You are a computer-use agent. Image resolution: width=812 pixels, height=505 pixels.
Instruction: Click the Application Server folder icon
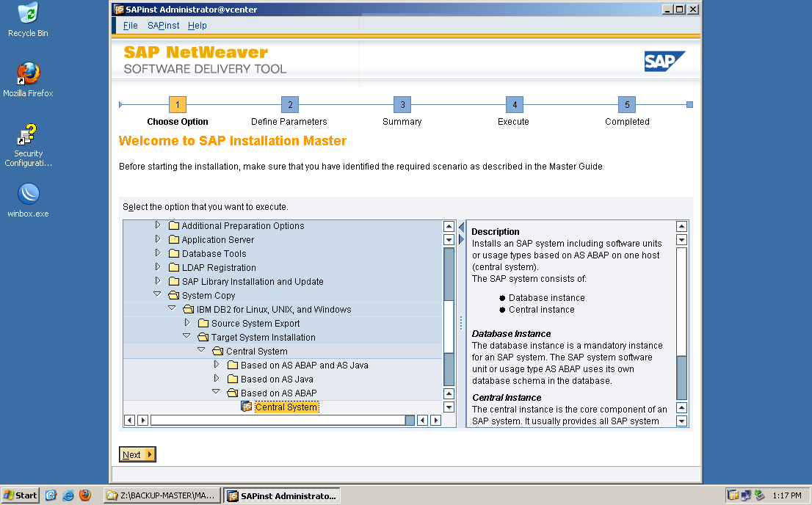[x=174, y=239]
